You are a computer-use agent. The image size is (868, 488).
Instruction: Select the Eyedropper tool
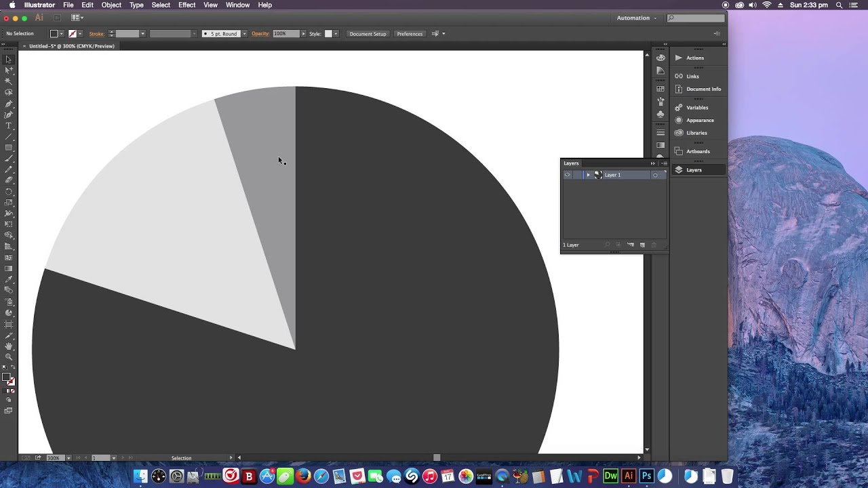9,279
